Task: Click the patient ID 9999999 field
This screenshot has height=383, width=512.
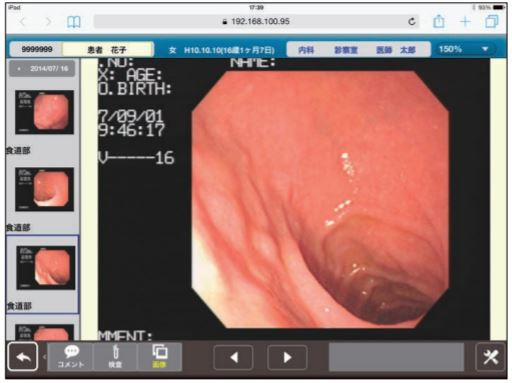Action: click(x=37, y=49)
